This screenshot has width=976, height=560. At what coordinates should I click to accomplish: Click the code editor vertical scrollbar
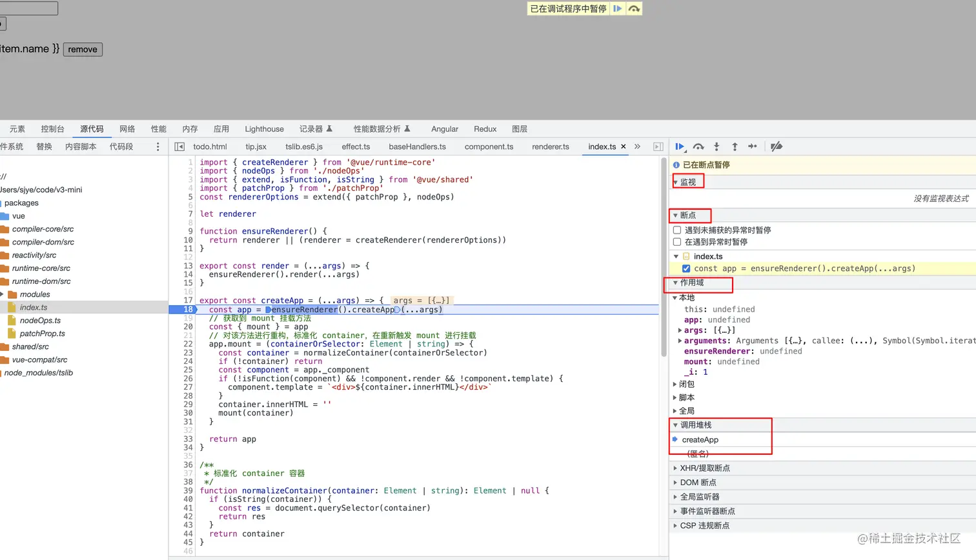pos(664,258)
